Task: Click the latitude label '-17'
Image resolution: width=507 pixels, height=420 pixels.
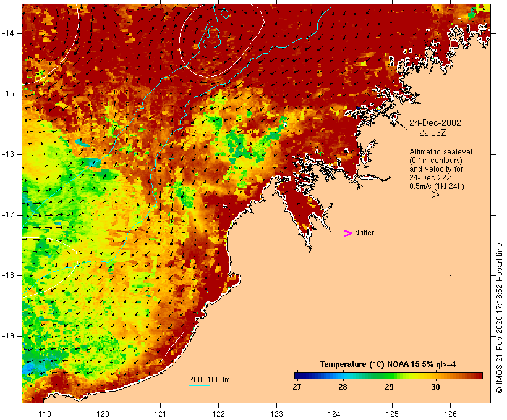Action: [x=8, y=215]
